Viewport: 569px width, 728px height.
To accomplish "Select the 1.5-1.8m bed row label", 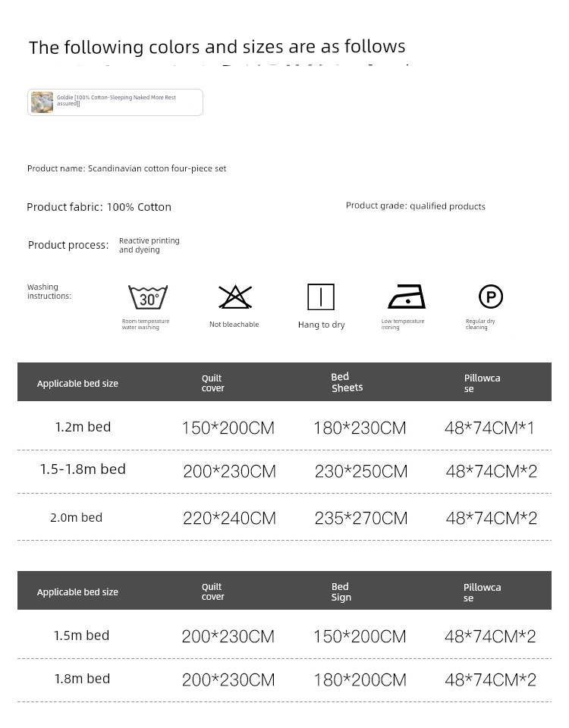I will coord(83,469).
